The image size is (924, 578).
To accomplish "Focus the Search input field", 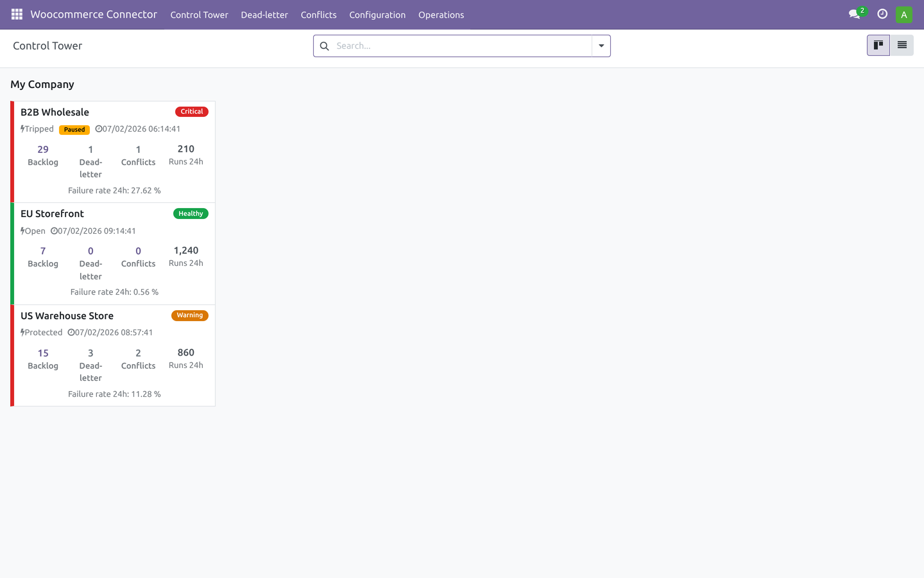I will pyautogui.click(x=462, y=46).
